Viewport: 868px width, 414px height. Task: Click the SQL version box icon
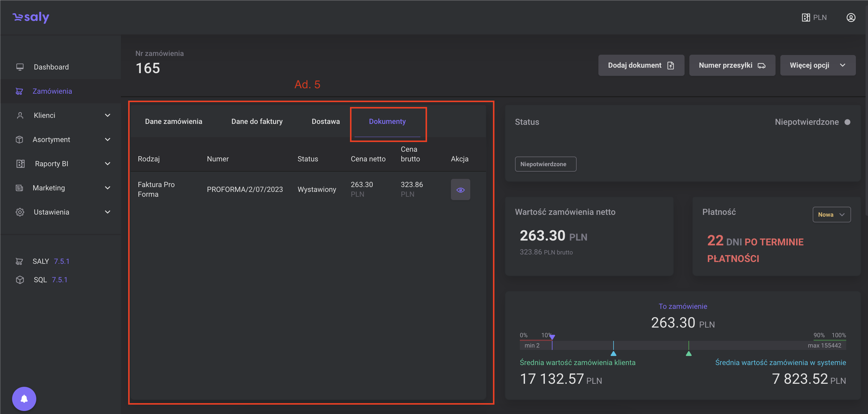point(20,280)
